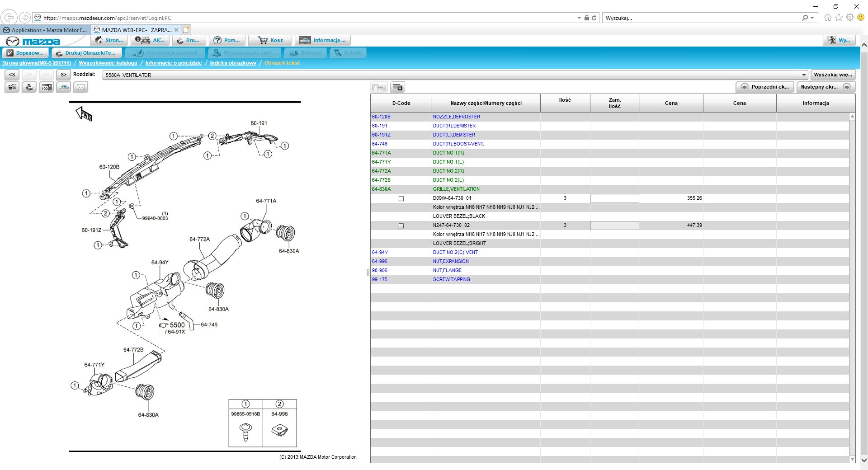The height and width of the screenshot is (470, 868).
Task: Click D-Code 99-175 in table
Action: (379, 279)
